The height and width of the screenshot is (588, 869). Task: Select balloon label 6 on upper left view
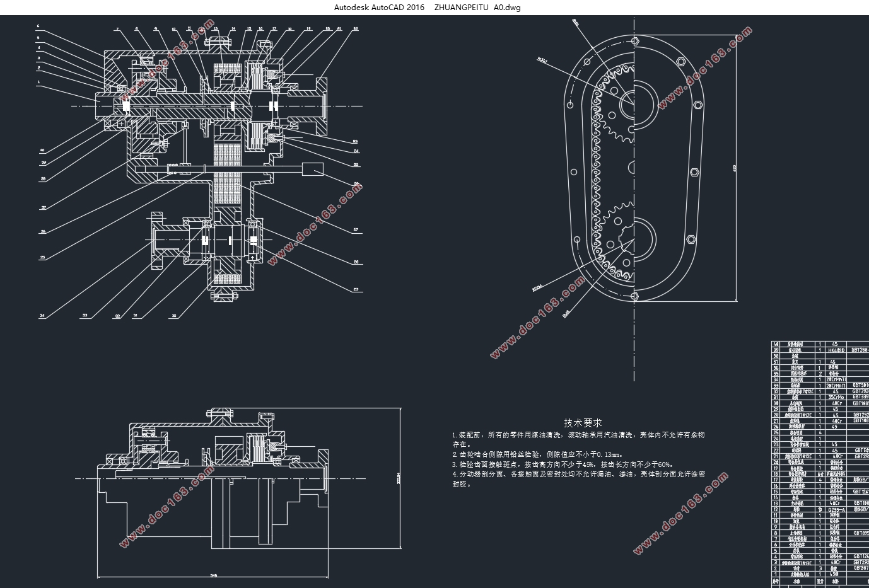click(39, 27)
